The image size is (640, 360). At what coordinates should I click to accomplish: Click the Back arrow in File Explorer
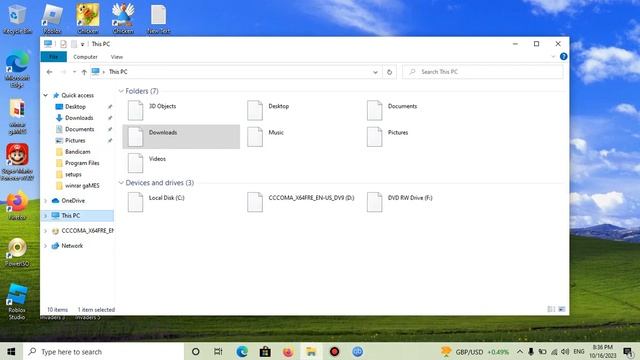(x=49, y=72)
